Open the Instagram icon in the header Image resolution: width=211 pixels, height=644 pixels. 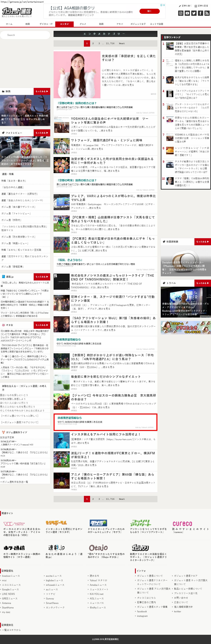(181, 13)
